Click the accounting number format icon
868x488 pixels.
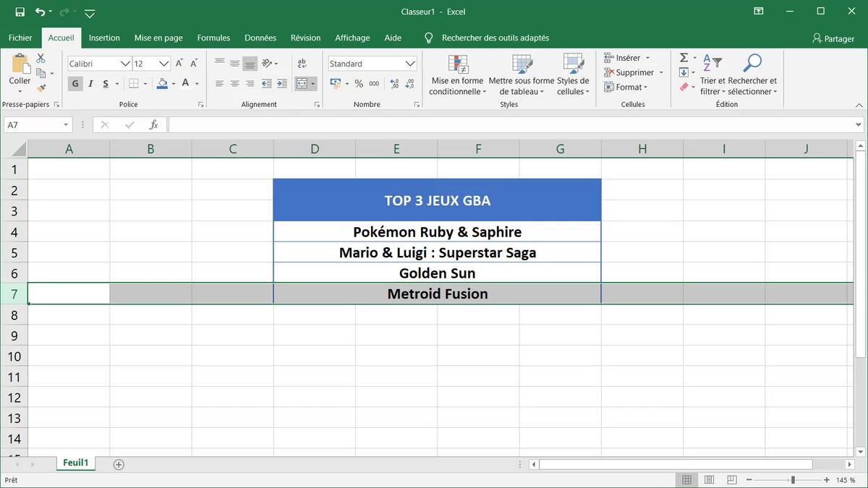click(336, 84)
